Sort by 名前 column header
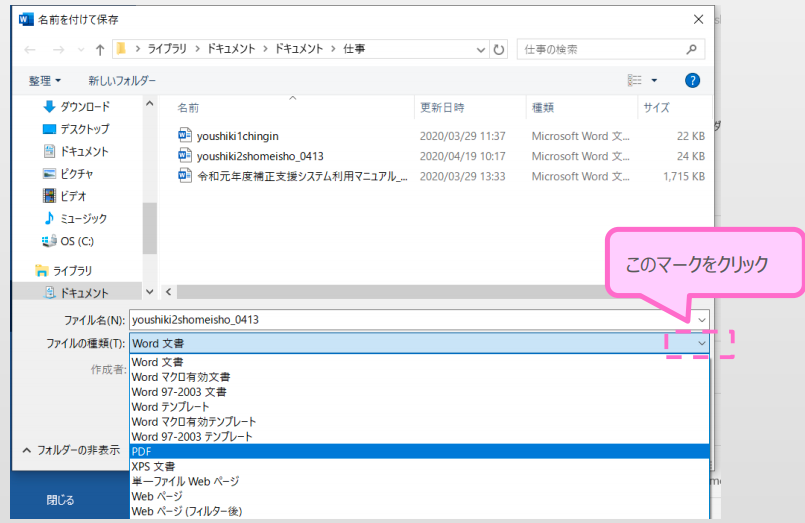This screenshot has height=523, width=805. 188,108
